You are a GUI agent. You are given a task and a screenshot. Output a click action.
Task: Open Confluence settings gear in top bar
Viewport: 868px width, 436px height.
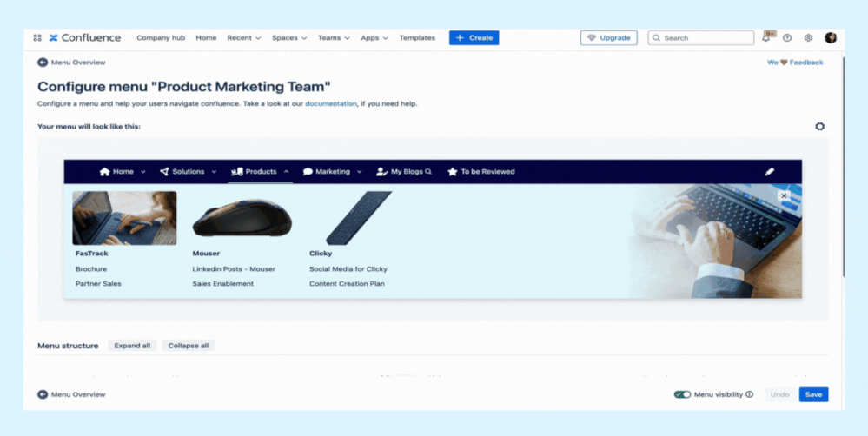pos(808,37)
